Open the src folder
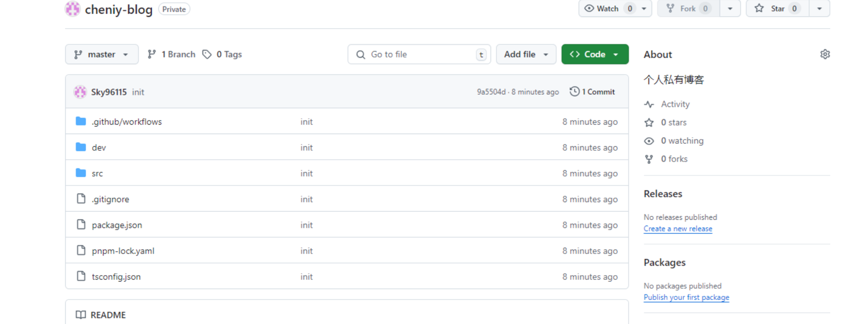Image resolution: width=868 pixels, height=324 pixels. [97, 173]
